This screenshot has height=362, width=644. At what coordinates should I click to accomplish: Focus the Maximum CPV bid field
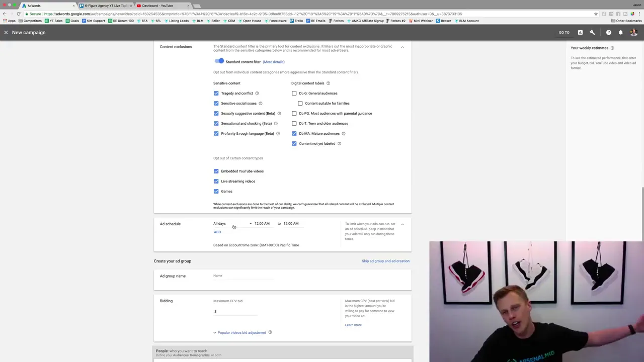[235, 312]
